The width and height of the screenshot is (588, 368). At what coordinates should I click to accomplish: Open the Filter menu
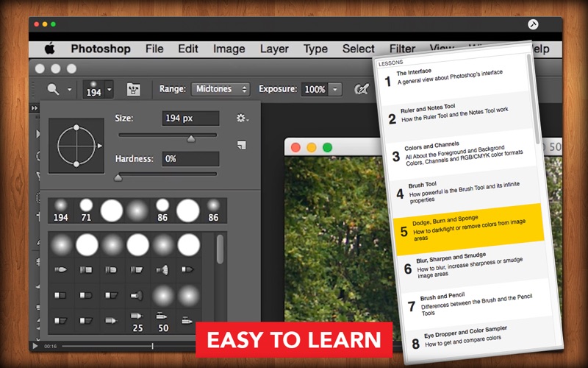[x=402, y=49]
